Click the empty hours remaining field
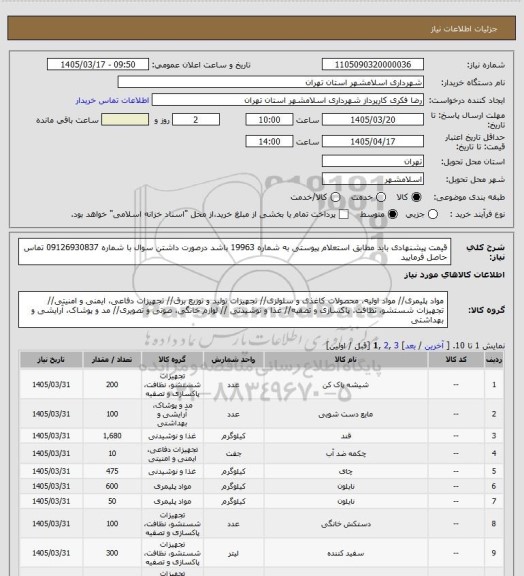The image size is (524, 576). tap(125, 120)
